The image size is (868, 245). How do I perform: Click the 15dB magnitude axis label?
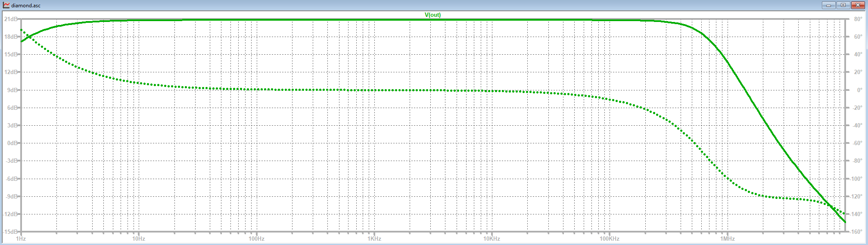point(11,55)
